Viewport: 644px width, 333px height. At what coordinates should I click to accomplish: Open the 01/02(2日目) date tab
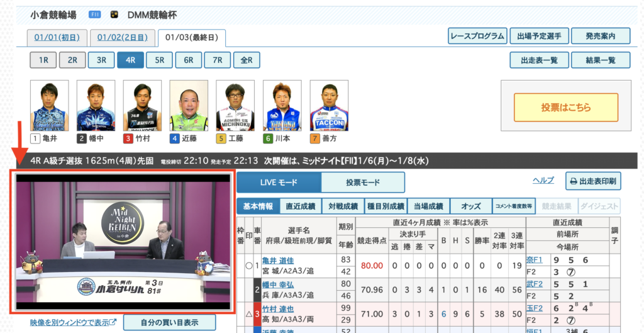pos(123,38)
